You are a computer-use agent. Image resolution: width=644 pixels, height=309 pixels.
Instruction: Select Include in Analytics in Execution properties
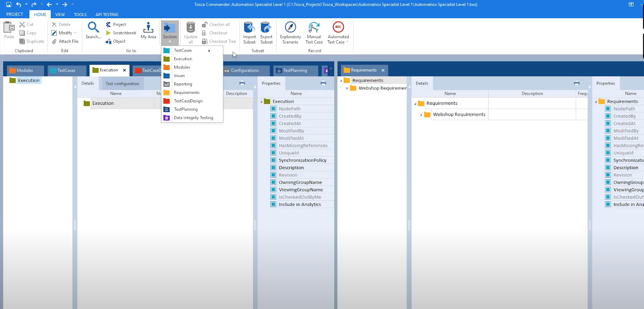tap(299, 205)
